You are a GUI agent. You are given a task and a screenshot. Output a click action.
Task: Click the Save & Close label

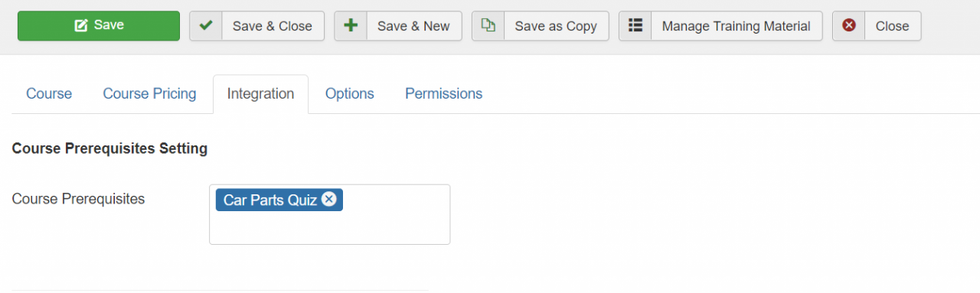273,26
